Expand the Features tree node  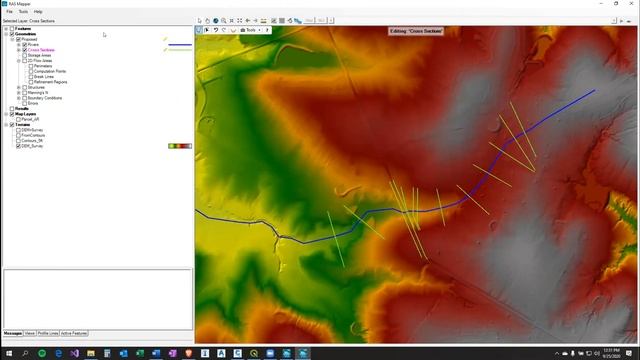point(6,29)
